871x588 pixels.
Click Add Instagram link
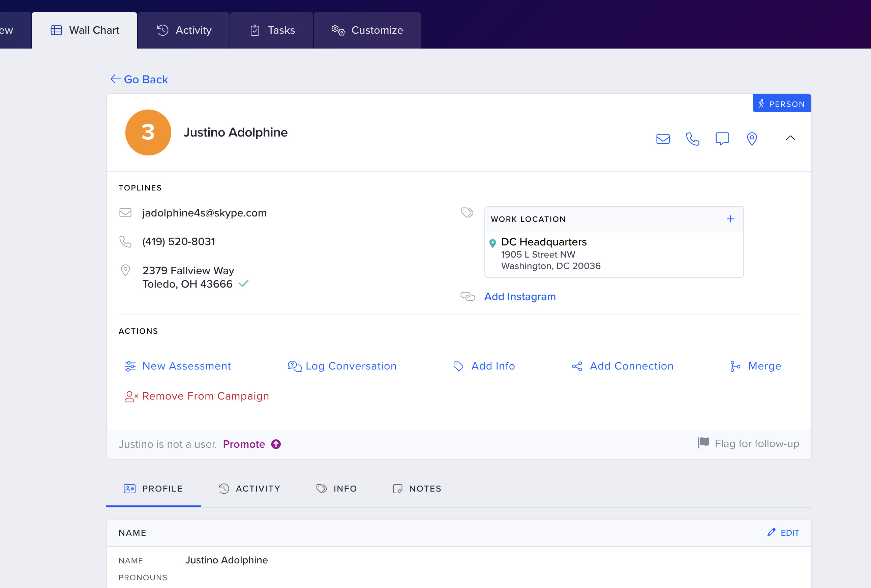tap(519, 296)
